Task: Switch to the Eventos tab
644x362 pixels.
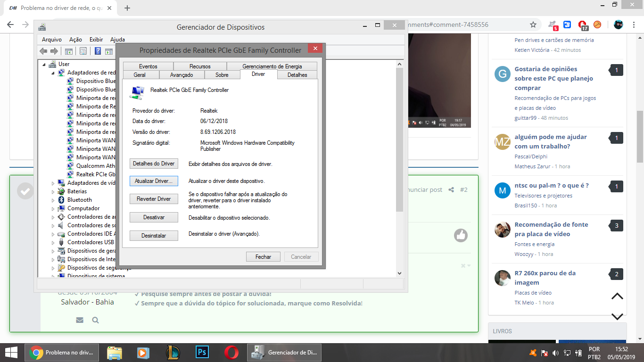Action: click(x=148, y=66)
